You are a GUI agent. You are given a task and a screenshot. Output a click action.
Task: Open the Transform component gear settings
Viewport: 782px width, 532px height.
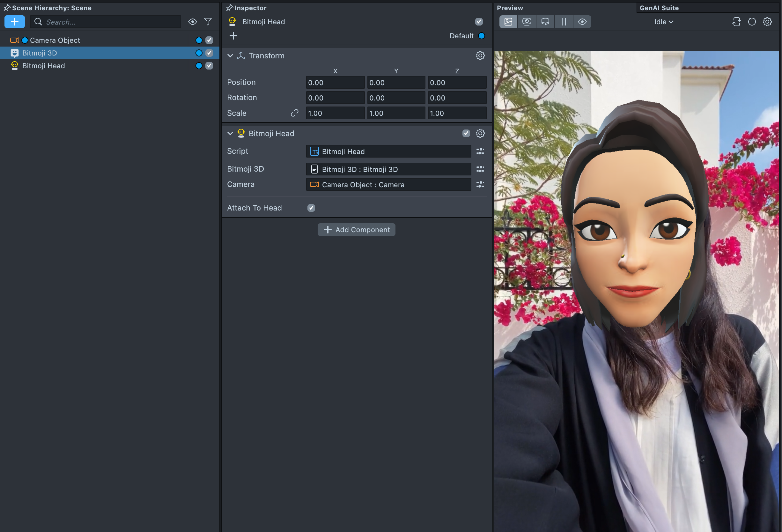pos(480,55)
